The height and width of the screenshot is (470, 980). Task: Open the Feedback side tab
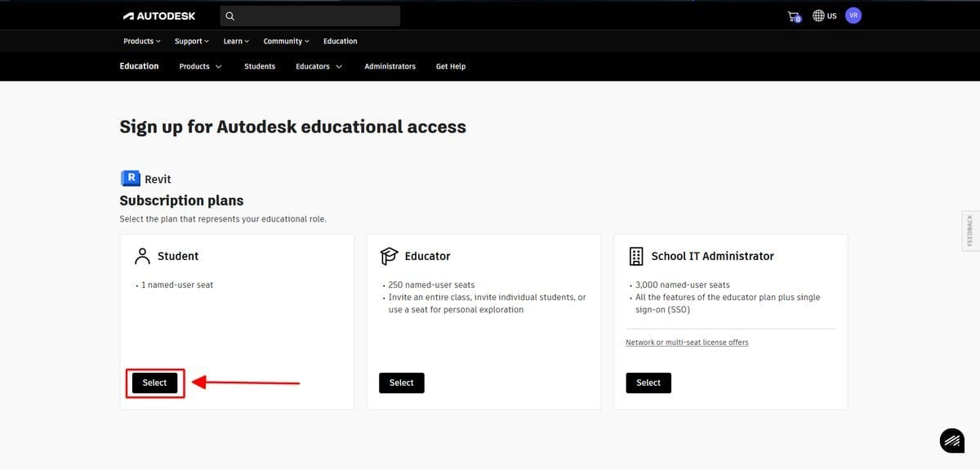point(969,231)
